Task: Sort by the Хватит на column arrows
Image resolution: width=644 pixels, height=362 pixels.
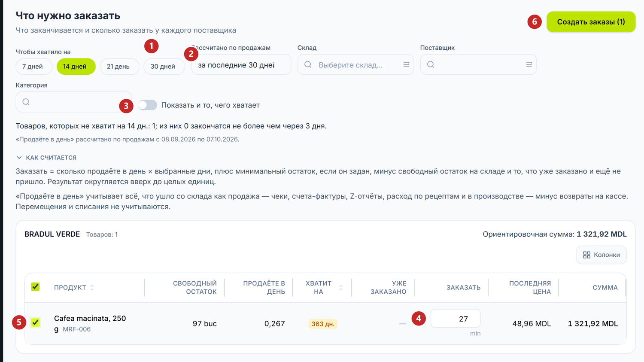Action: click(341, 288)
